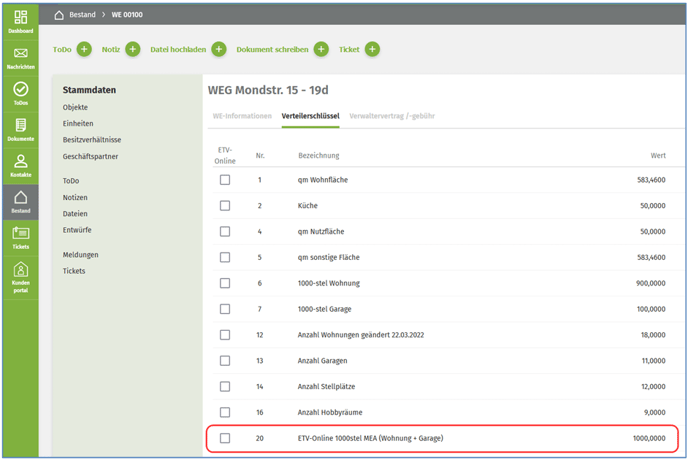Image resolution: width=688 pixels, height=460 pixels.
Task: Check ETV-Online box for 1000-stel Wohnung
Action: coord(225,283)
